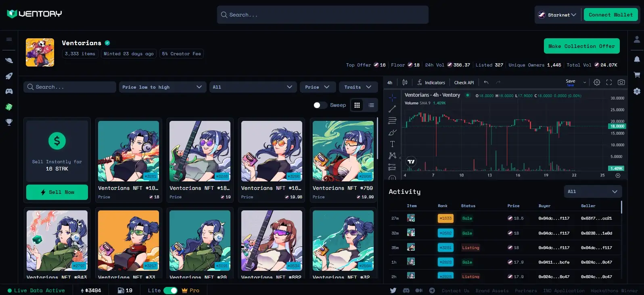Toggle the Lite/Pro mode switch

click(170, 290)
